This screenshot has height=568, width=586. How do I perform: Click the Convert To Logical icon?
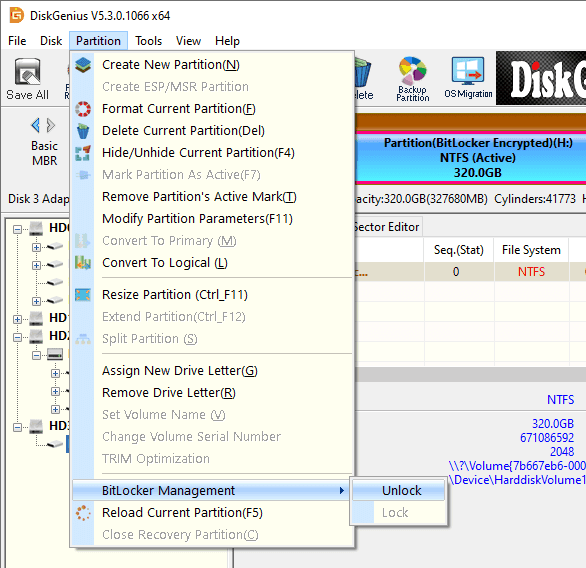click(83, 263)
